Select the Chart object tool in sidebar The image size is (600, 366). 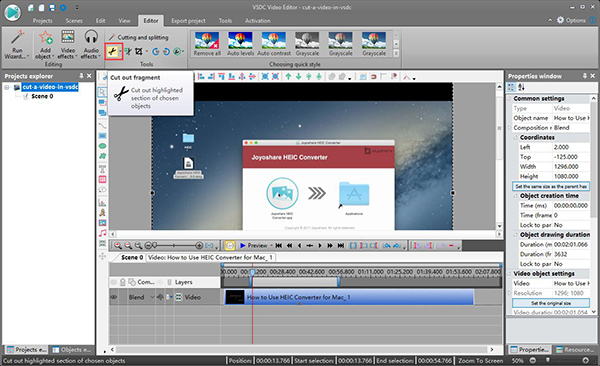(102, 202)
